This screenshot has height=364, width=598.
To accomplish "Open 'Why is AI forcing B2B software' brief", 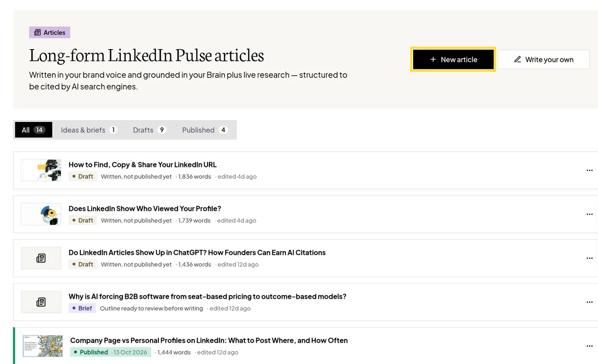I will 208,296.
